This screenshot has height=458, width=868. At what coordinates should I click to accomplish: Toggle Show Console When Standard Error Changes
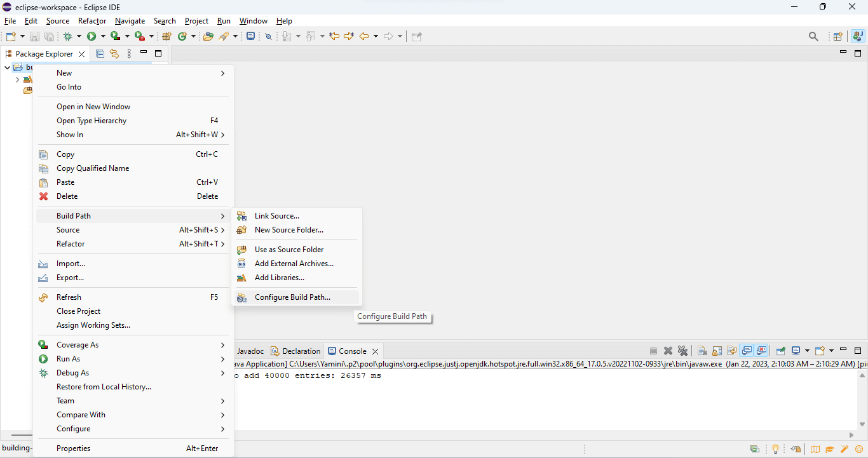761,351
